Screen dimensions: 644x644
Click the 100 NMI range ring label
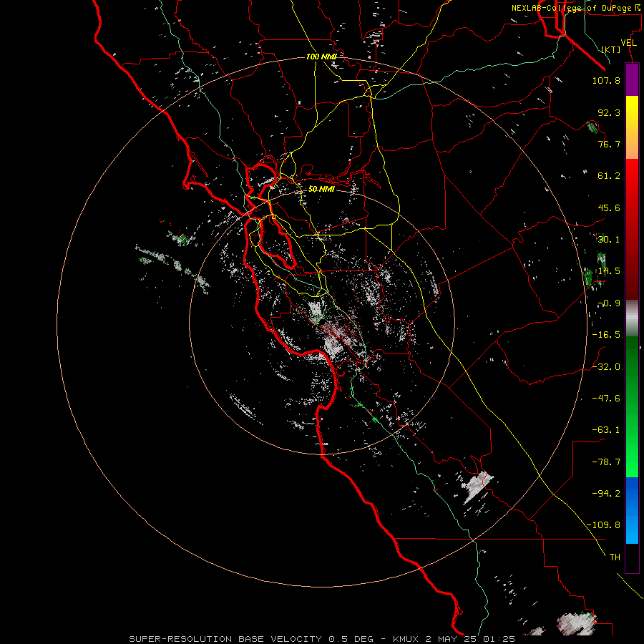tap(321, 57)
